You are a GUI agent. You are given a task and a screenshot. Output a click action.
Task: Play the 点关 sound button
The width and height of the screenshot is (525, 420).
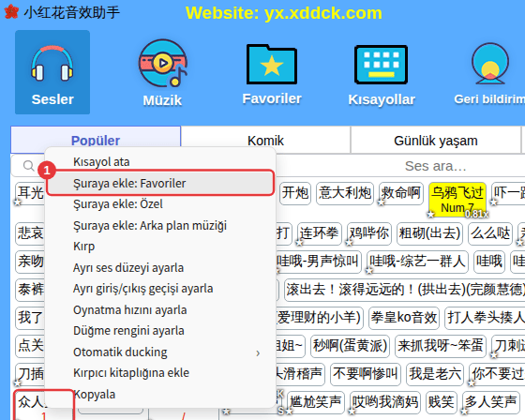click(x=30, y=346)
